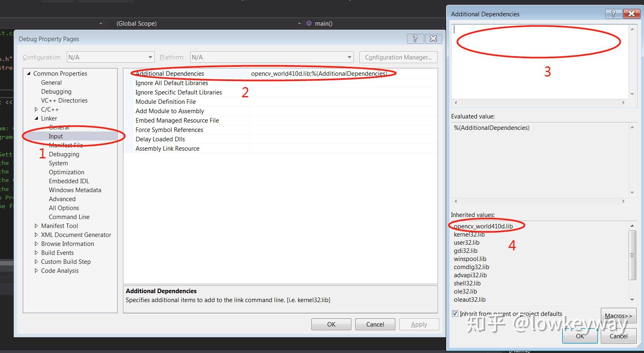
Task: Open the Global Scope dropdown arrow
Action: [x=299, y=24]
